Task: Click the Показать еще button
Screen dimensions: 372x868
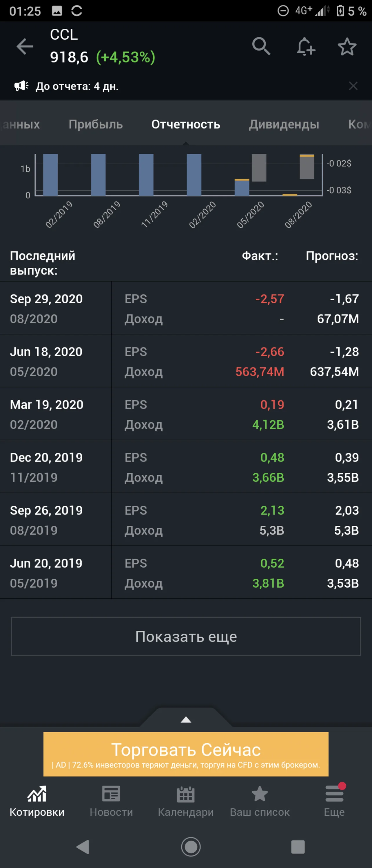Action: pos(186,636)
